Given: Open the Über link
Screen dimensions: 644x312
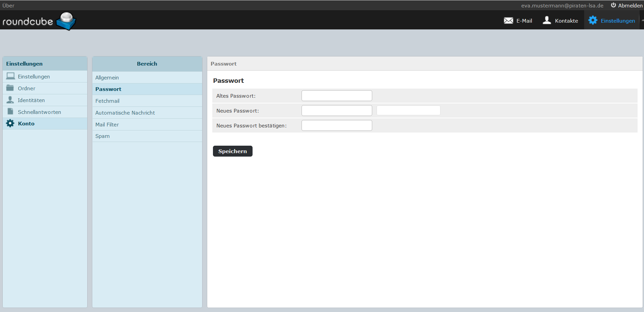Looking at the screenshot, I should click(8, 5).
